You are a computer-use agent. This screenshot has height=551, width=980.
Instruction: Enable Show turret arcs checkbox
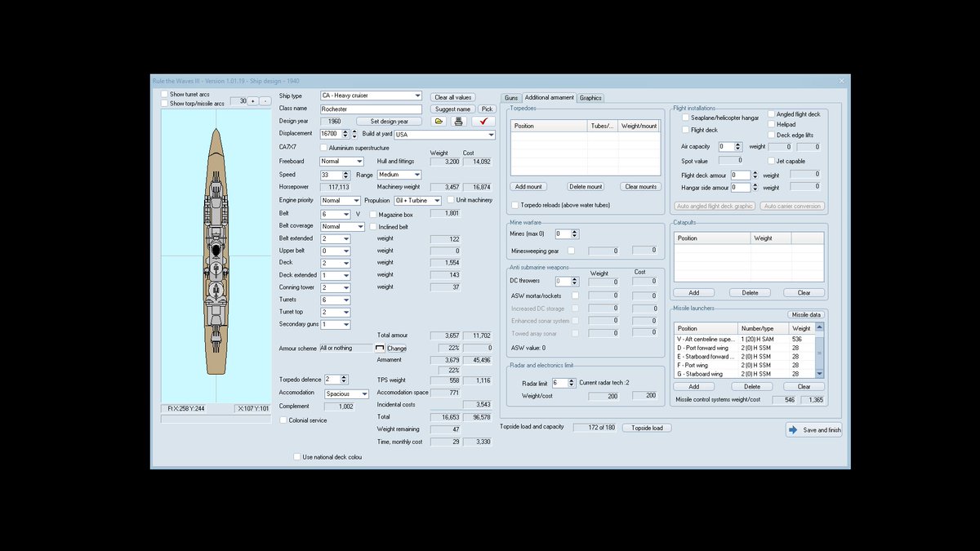[x=165, y=95]
